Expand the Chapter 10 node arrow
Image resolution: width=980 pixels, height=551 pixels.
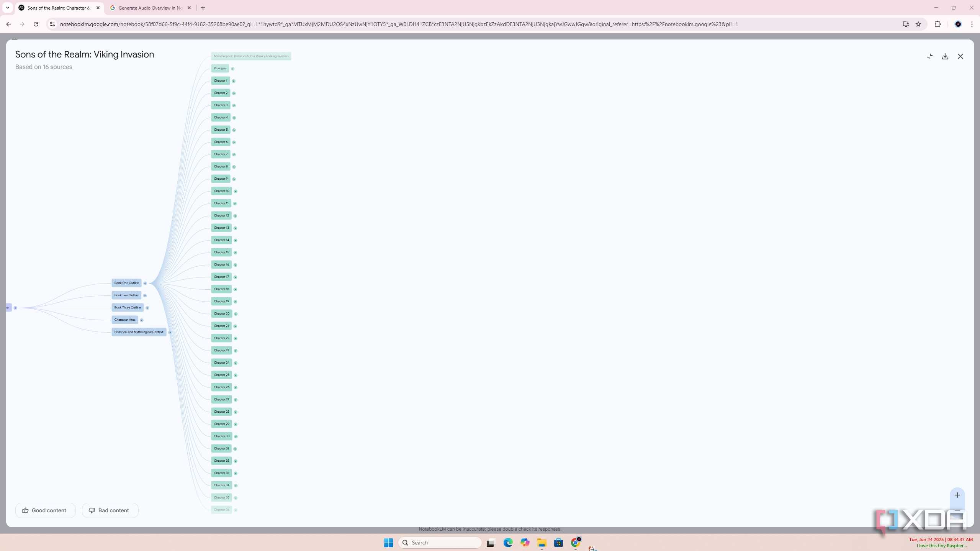coord(236,191)
